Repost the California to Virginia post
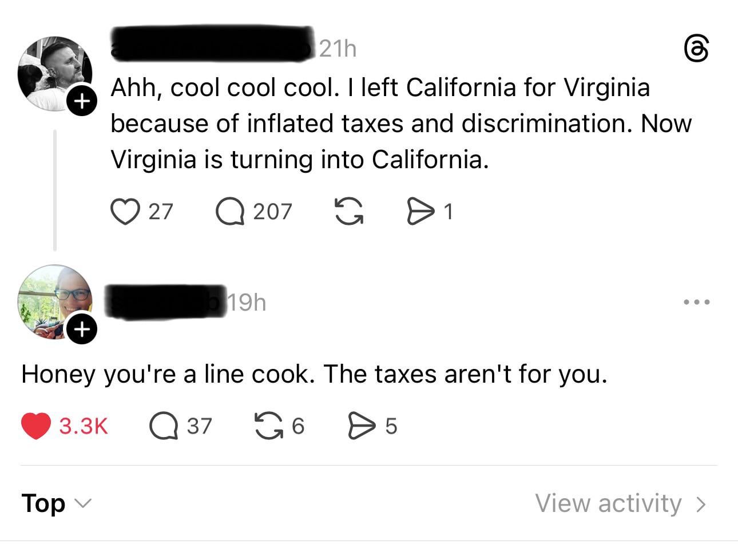This screenshot has height=560, width=738. (x=348, y=212)
